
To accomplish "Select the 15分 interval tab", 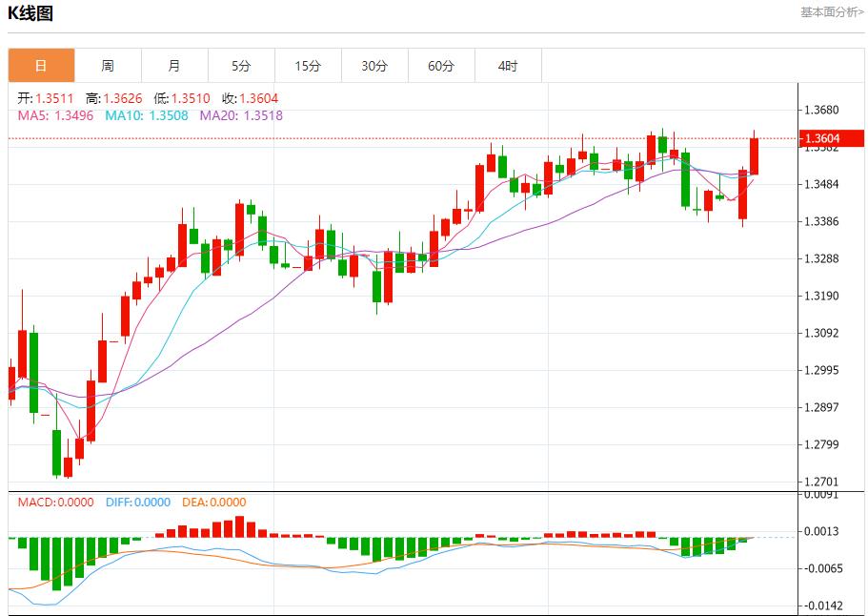I will 308,66.
